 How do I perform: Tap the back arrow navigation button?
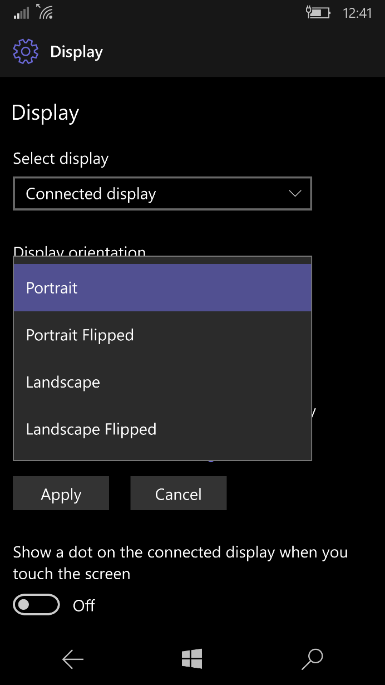point(73,659)
